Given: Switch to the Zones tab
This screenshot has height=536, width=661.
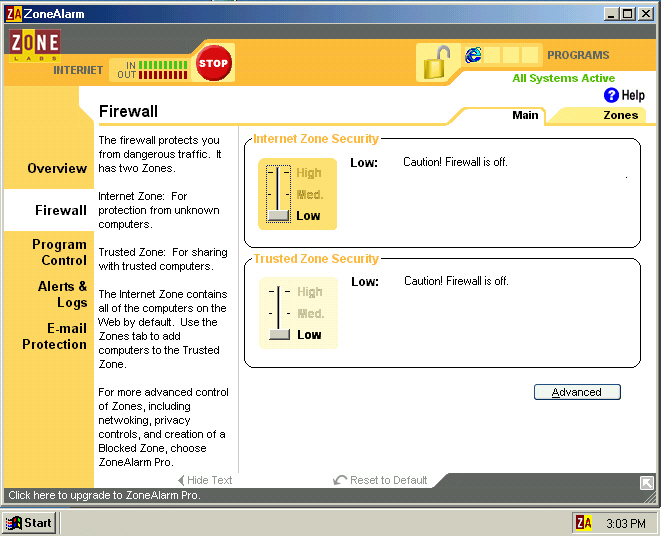Looking at the screenshot, I should [x=620, y=115].
